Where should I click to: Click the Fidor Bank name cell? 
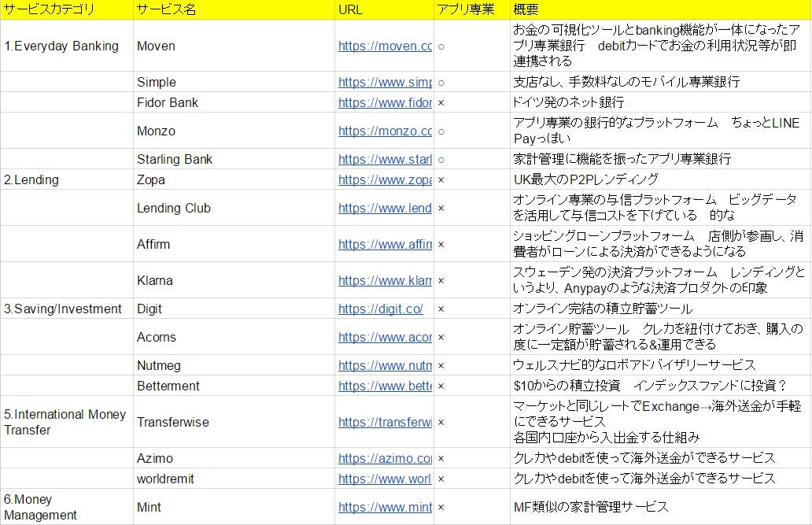(234, 102)
